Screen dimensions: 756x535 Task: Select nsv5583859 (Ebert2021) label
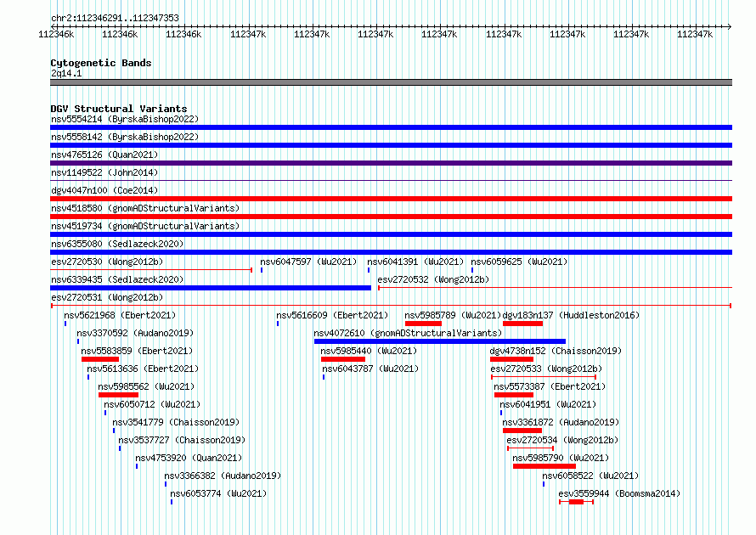pyautogui.click(x=137, y=351)
